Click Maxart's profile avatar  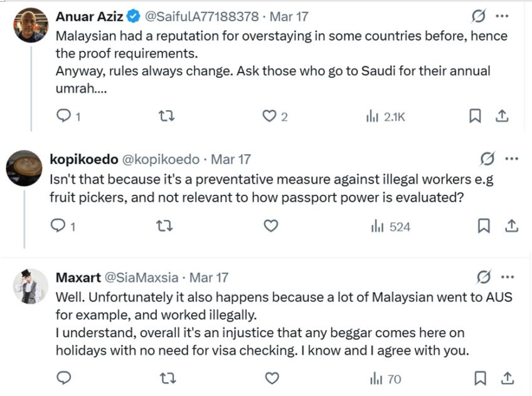click(x=31, y=286)
